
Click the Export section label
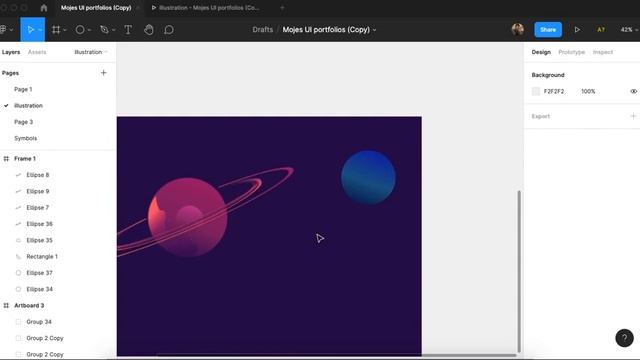point(540,116)
